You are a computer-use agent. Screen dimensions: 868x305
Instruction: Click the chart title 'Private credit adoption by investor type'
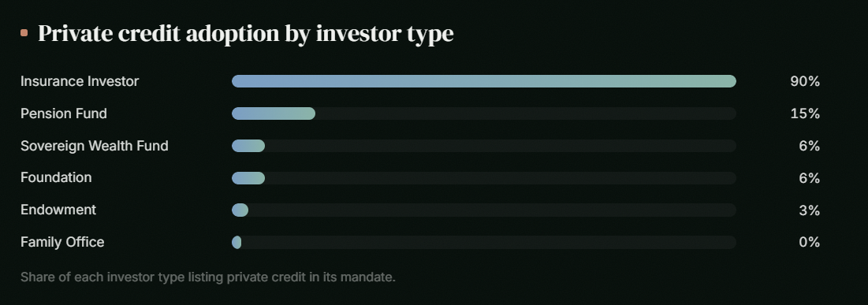(x=246, y=34)
